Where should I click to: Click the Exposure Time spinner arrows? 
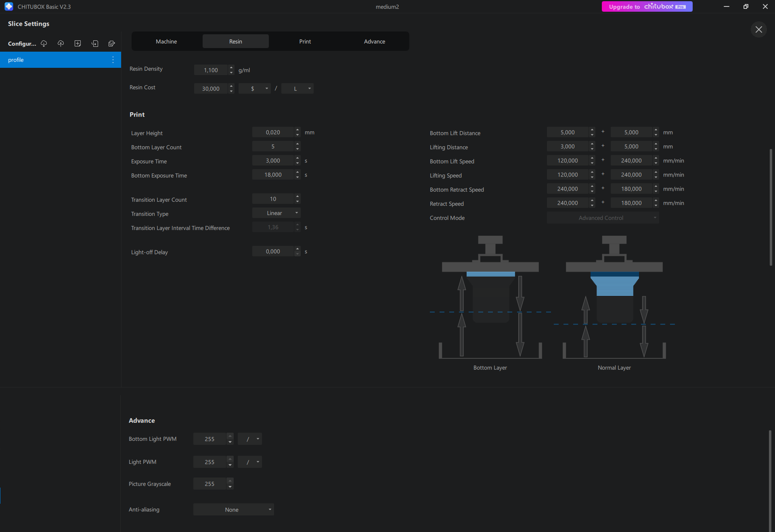297,160
